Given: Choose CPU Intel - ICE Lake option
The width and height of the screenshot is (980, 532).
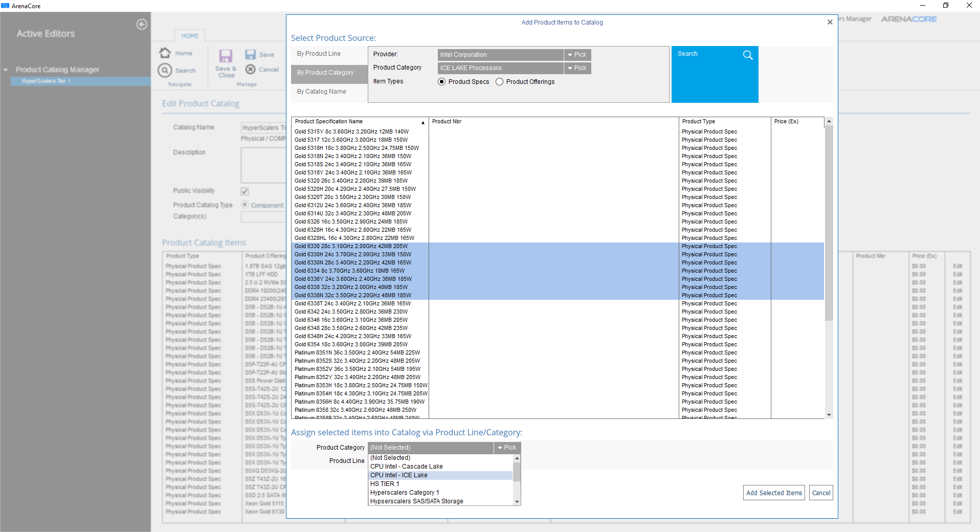Looking at the screenshot, I should pyautogui.click(x=440, y=475).
